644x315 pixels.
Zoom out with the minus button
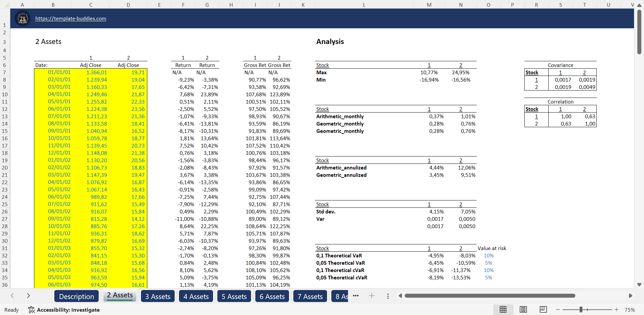tap(558, 310)
